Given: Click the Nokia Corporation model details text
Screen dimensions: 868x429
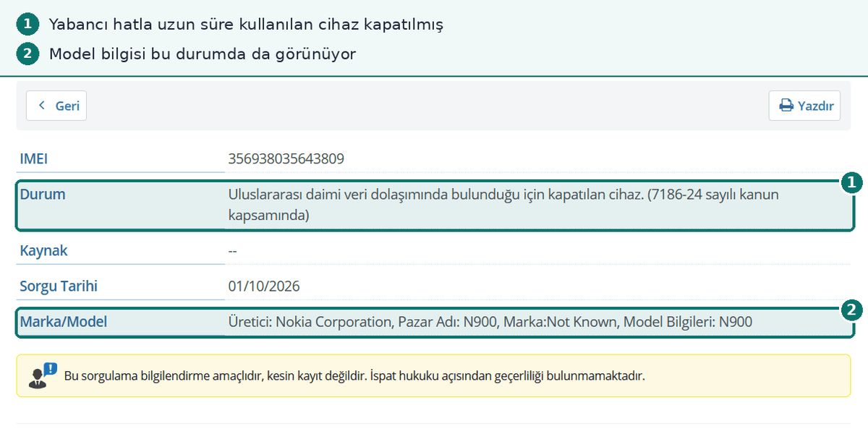Looking at the screenshot, I should (490, 322).
